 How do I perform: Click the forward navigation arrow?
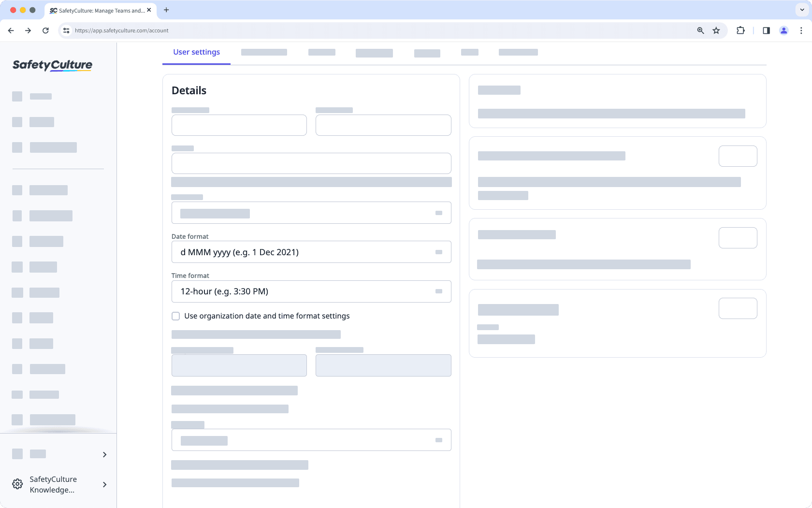pos(28,30)
